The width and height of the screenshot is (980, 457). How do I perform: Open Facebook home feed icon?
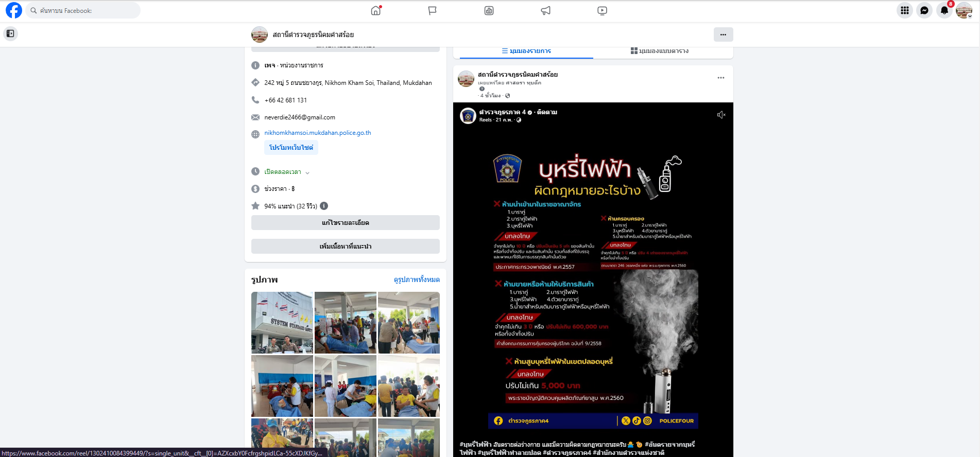(376, 10)
